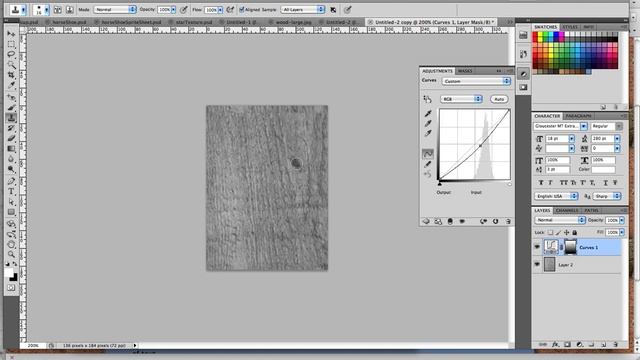The width and height of the screenshot is (640, 360).
Task: Switch to the Channels tab
Action: pos(567,210)
